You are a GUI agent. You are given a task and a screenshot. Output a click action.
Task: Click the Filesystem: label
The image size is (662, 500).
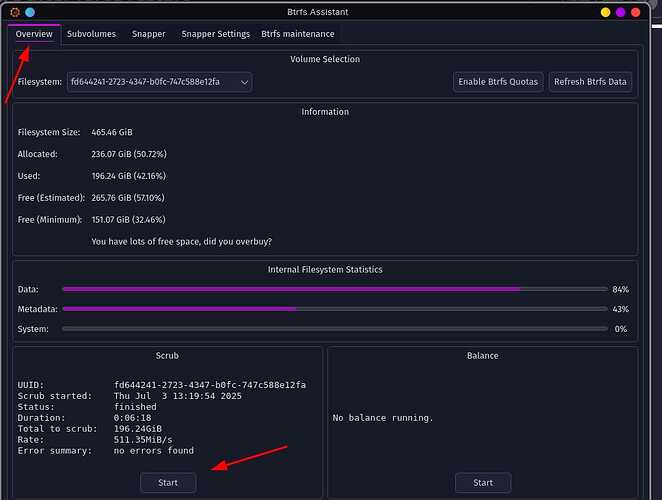40,82
